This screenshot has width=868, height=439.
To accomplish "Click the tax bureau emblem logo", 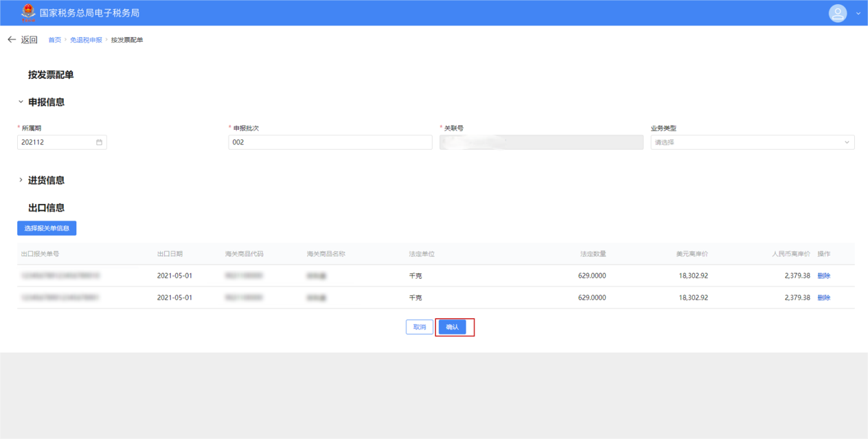I will [28, 12].
